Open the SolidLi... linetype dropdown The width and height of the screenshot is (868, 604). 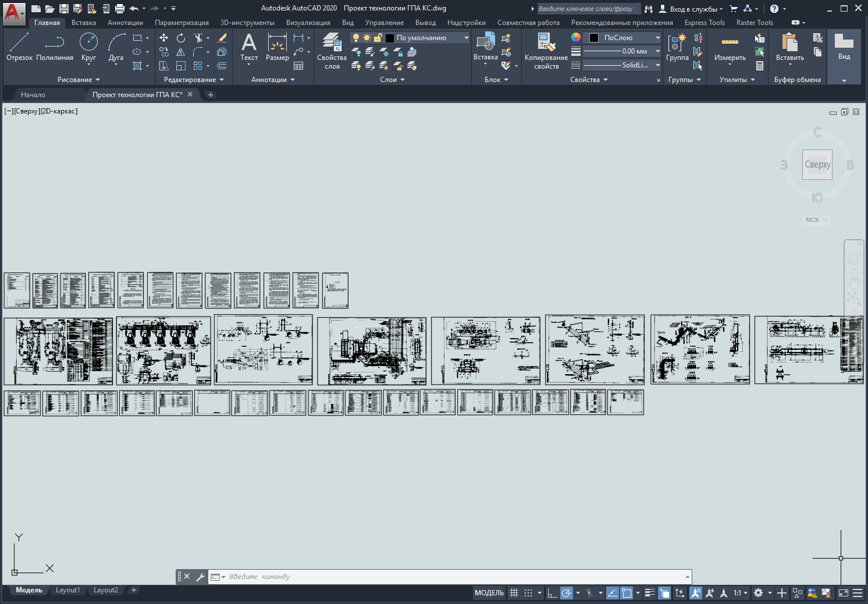tap(622, 65)
